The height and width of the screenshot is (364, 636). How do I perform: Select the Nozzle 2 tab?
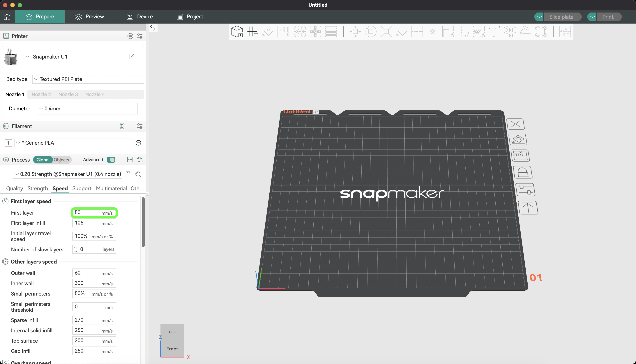[41, 95]
